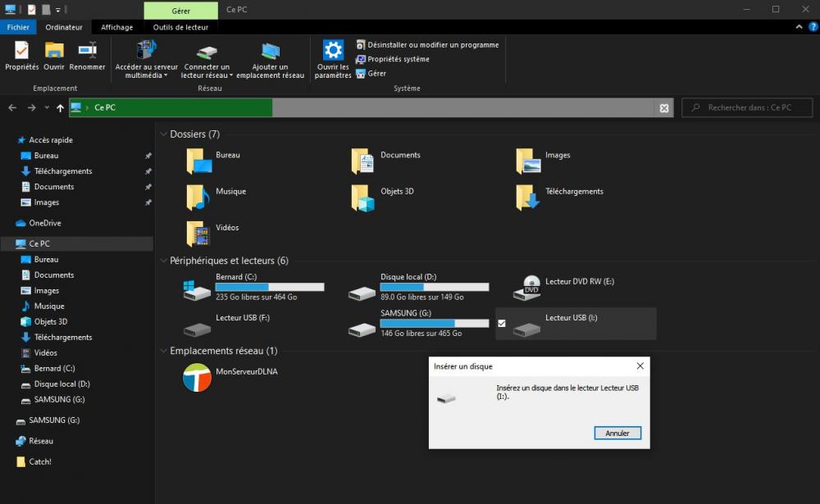Open the Objets 3D folder icon

pos(362,198)
